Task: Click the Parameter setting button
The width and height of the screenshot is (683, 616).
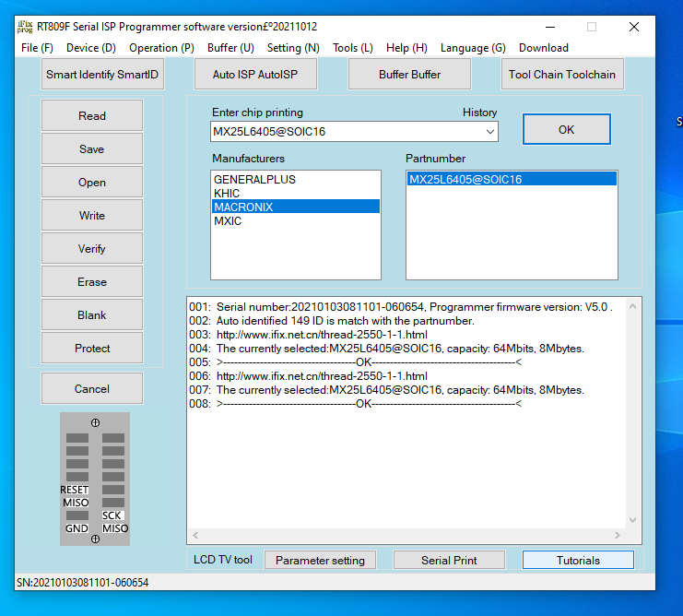Action: (320, 561)
